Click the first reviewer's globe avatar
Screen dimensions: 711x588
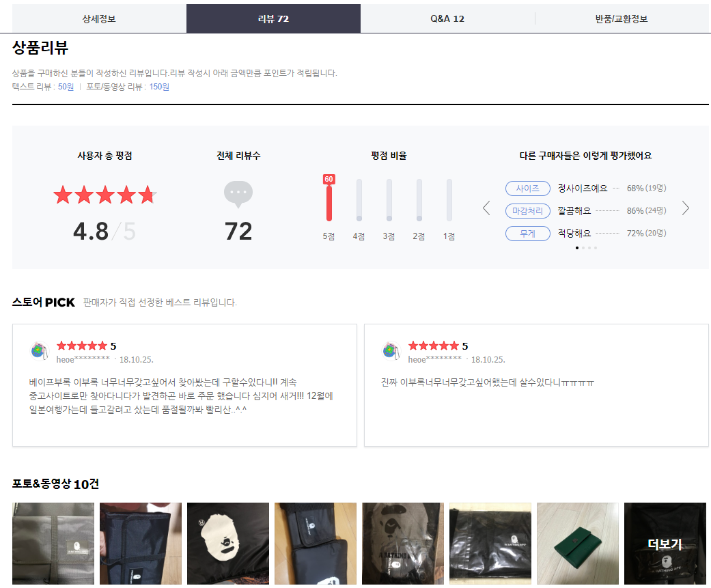click(40, 351)
